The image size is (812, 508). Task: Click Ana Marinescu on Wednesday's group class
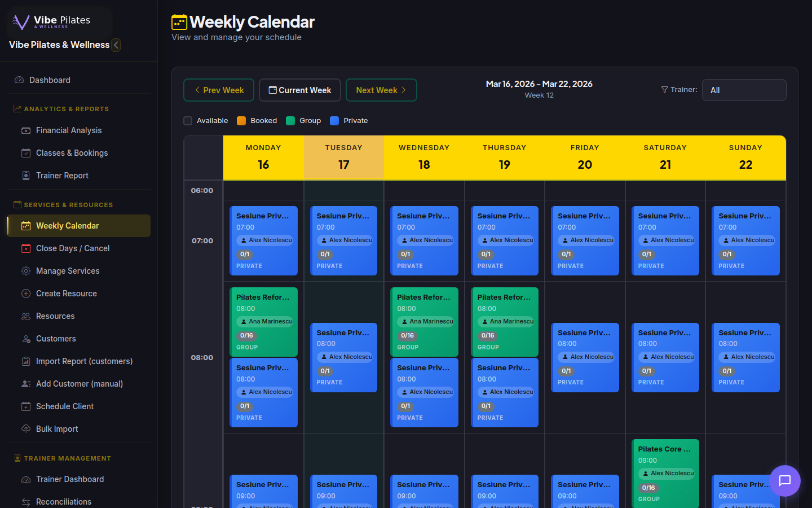click(x=426, y=322)
